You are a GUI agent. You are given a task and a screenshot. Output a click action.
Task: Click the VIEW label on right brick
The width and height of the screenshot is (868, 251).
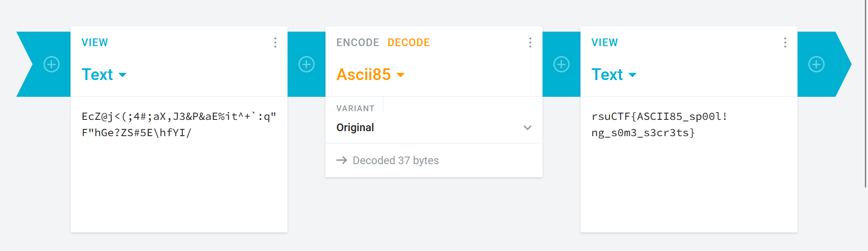(604, 43)
